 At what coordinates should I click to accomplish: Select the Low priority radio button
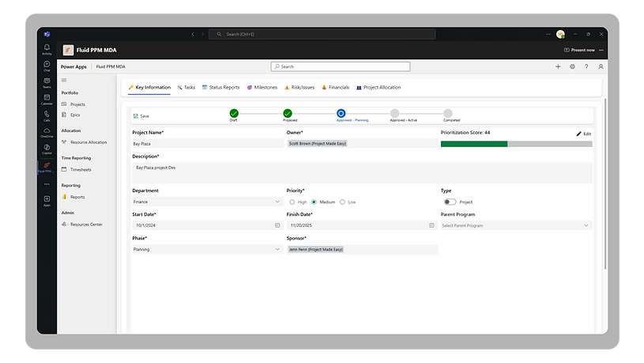342,202
